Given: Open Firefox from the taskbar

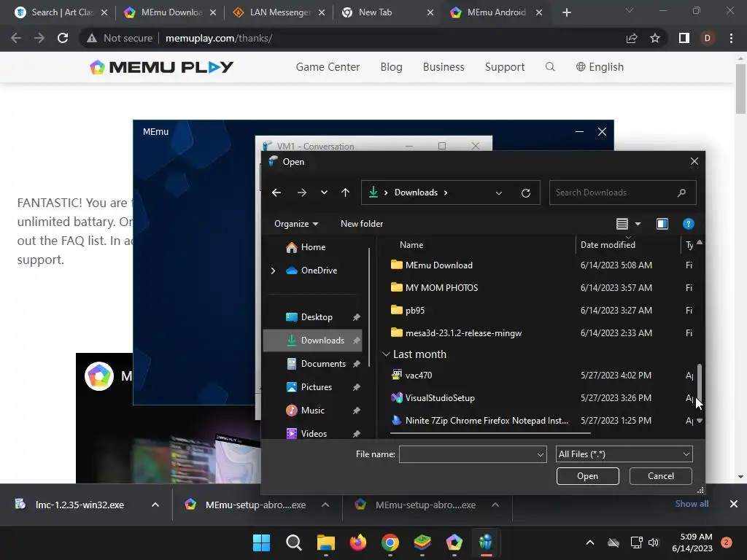Looking at the screenshot, I should tap(357, 542).
